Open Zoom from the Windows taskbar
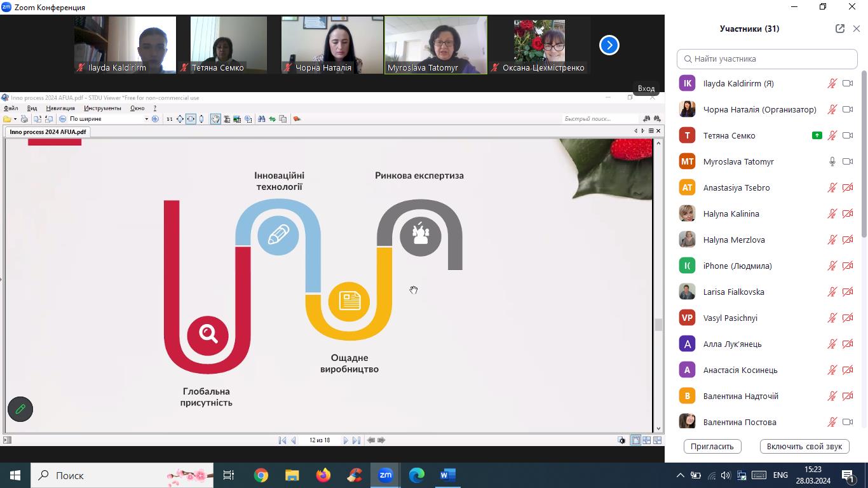The height and width of the screenshot is (488, 868). pos(386,475)
